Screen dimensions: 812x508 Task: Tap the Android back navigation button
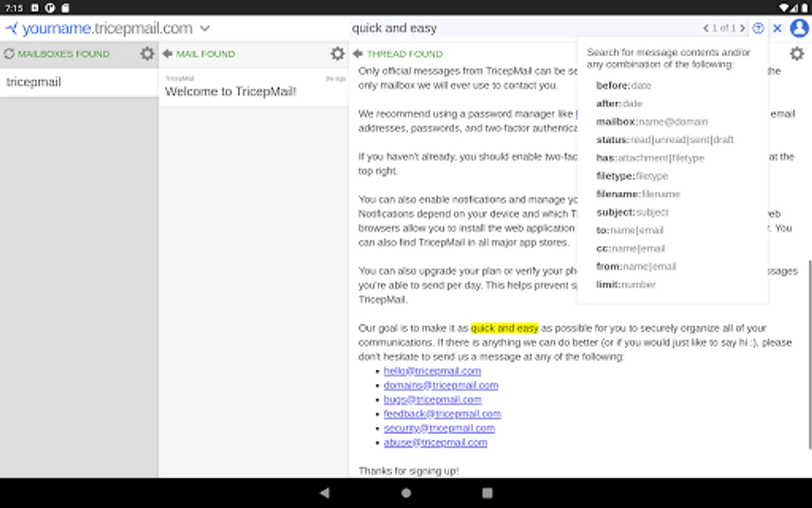click(x=324, y=493)
